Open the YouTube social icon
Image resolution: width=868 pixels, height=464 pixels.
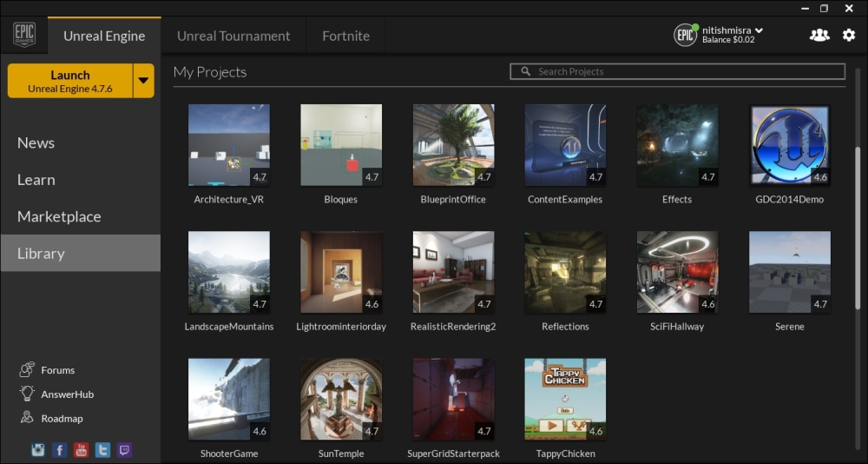click(81, 449)
